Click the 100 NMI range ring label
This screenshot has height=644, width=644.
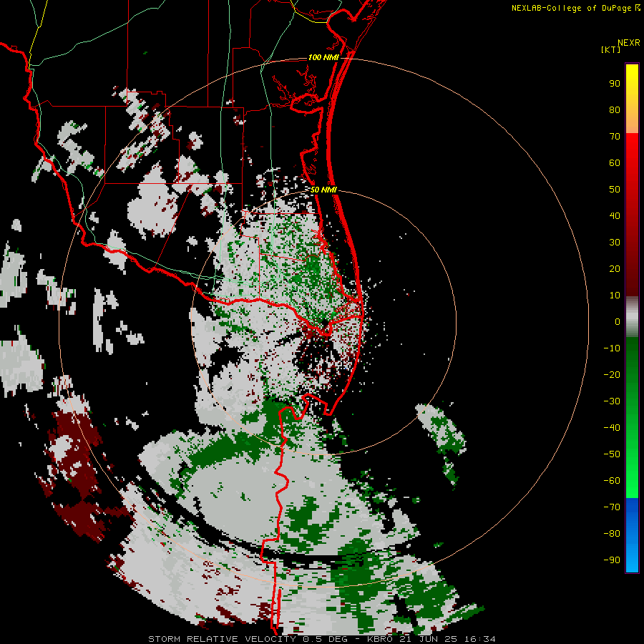coord(323,57)
